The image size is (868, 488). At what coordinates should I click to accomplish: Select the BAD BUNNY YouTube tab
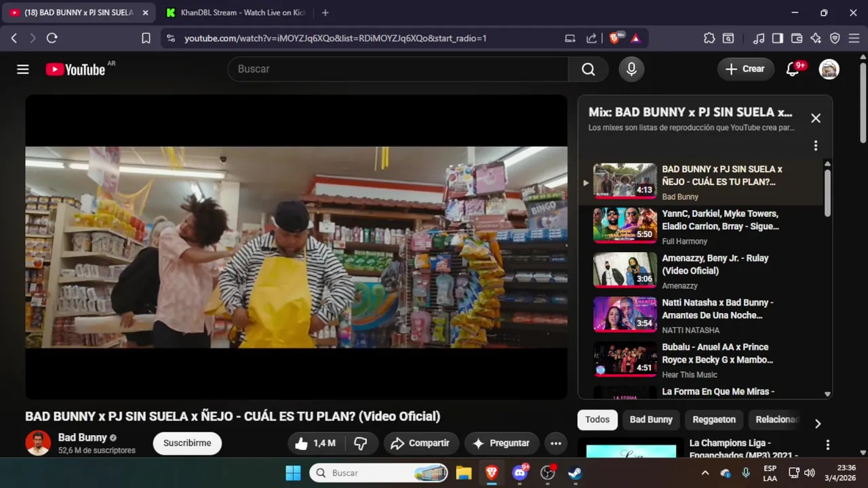[79, 12]
